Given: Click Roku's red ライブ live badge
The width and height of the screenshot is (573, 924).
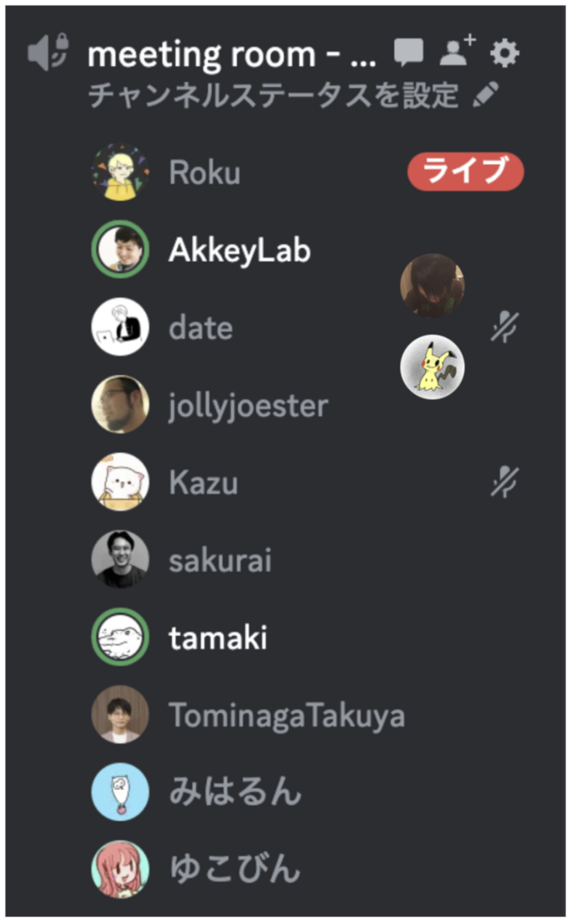Looking at the screenshot, I should (465, 172).
